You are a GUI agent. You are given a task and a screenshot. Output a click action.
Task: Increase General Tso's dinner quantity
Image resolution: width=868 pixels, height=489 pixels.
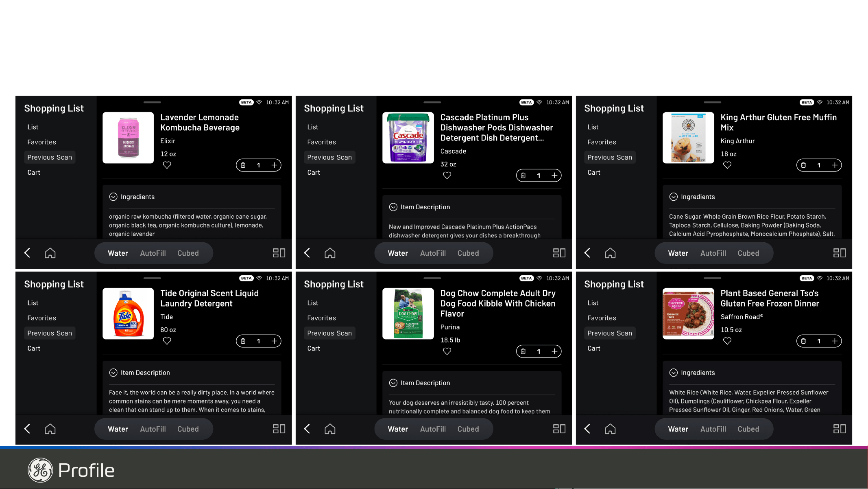[x=835, y=341]
